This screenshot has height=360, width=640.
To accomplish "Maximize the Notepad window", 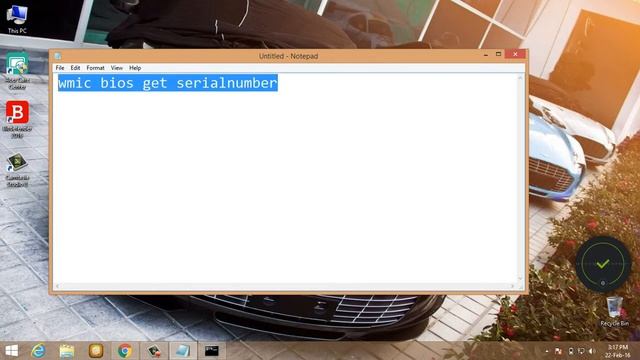I will (498, 54).
